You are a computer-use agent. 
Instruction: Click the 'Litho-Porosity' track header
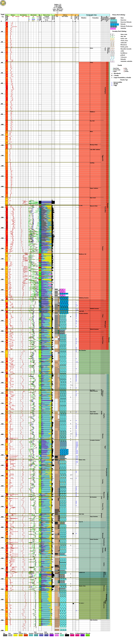click(33, 15)
